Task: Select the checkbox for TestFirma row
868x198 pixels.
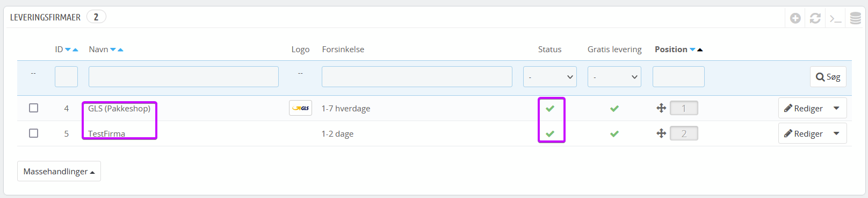Action: click(33, 133)
